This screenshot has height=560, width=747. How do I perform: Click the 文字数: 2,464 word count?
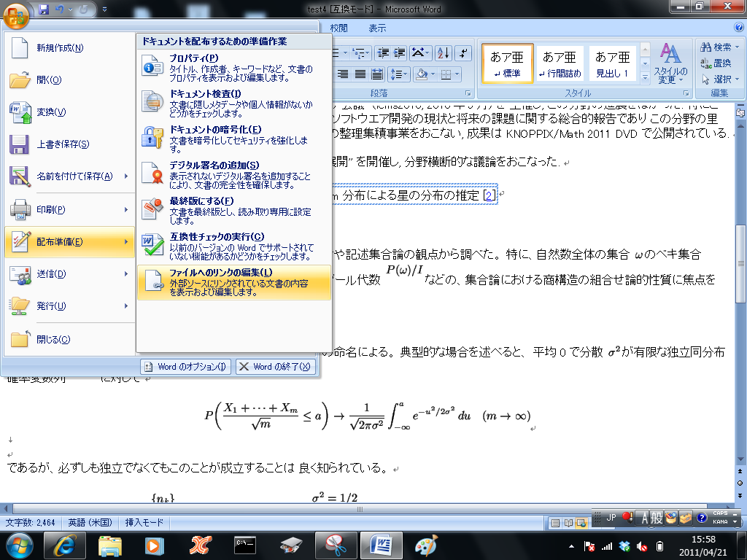pos(30,523)
